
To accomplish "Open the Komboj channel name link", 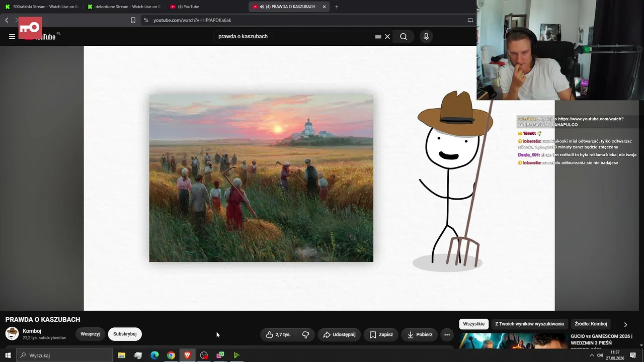I will (32, 331).
